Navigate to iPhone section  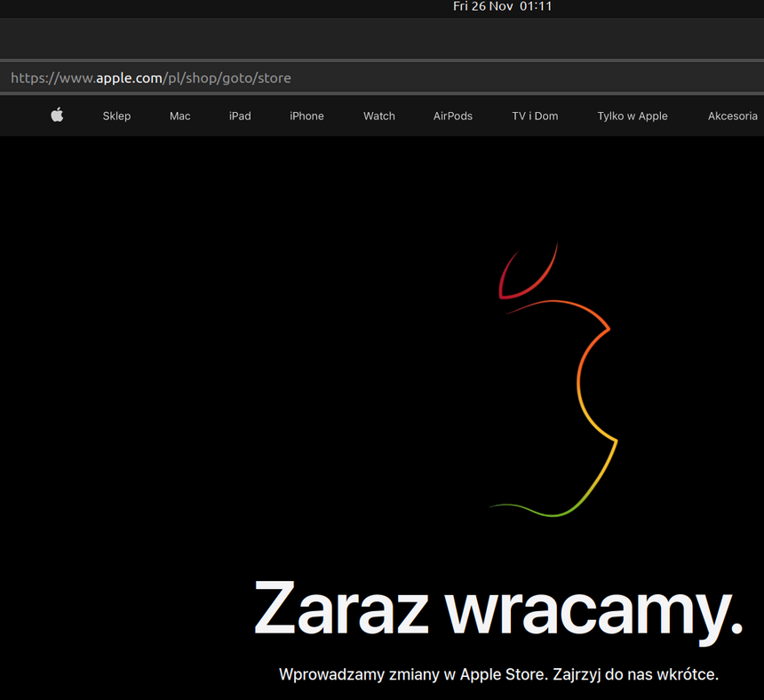pos(306,116)
